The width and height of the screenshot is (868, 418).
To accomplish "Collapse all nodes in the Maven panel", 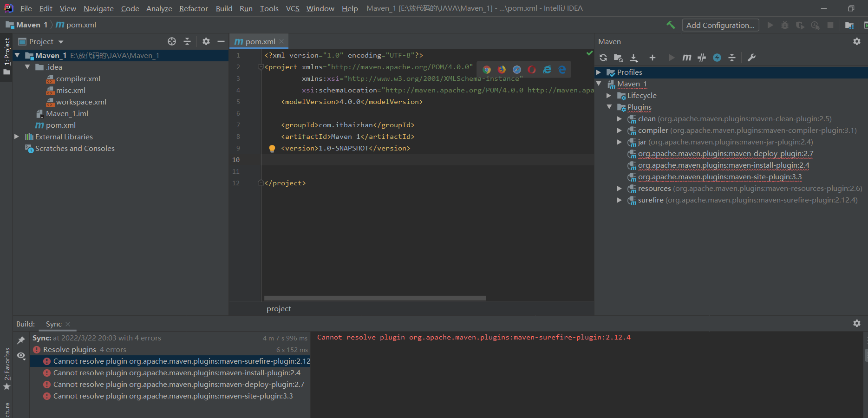I will [x=732, y=58].
